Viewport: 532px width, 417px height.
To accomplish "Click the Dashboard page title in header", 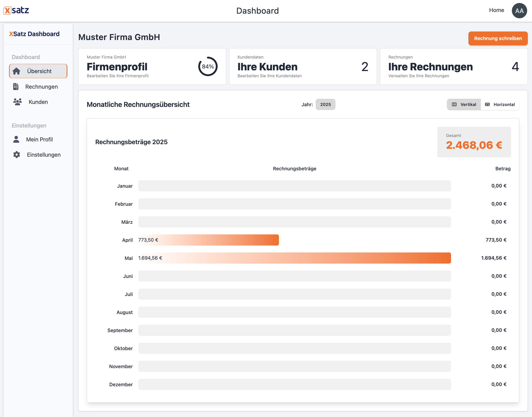I will 257,11.
